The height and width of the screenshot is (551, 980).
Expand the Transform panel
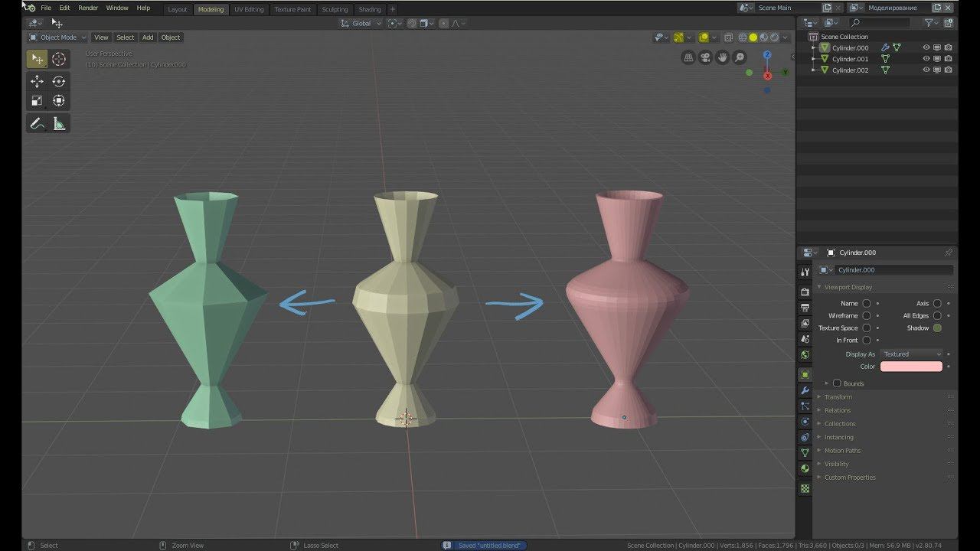pos(838,397)
